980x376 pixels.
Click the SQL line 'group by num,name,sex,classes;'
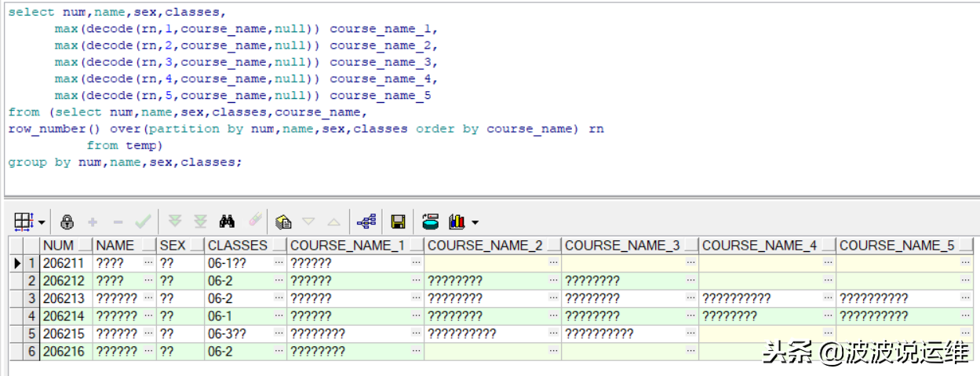point(126,162)
